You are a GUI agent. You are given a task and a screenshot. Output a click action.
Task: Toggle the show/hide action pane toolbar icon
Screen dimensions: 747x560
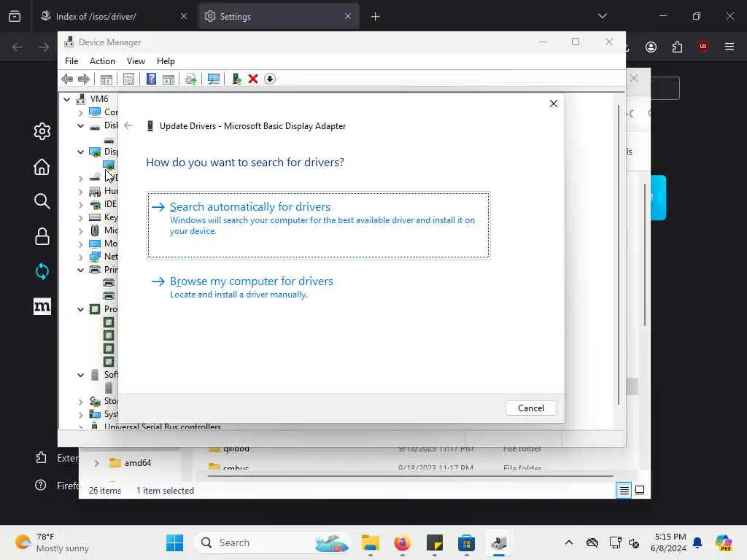pyautogui.click(x=169, y=79)
